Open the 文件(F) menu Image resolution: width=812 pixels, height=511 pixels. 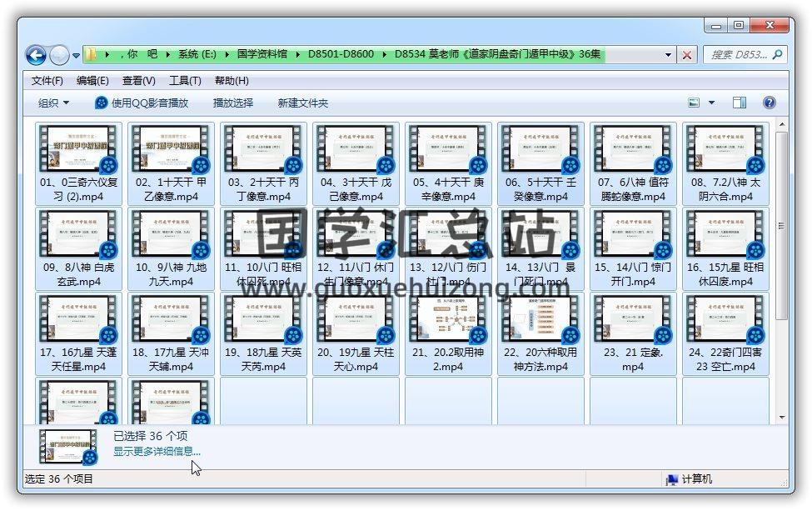(x=47, y=81)
